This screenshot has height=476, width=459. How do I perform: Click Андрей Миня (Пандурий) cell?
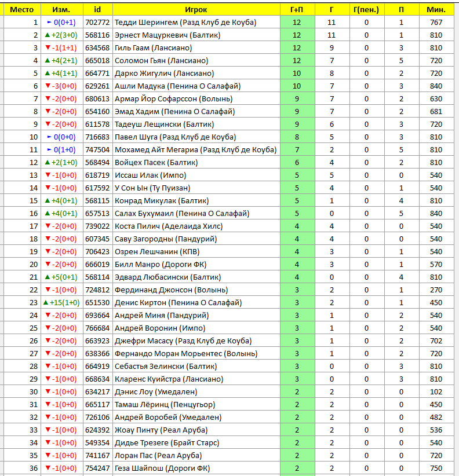(196, 316)
